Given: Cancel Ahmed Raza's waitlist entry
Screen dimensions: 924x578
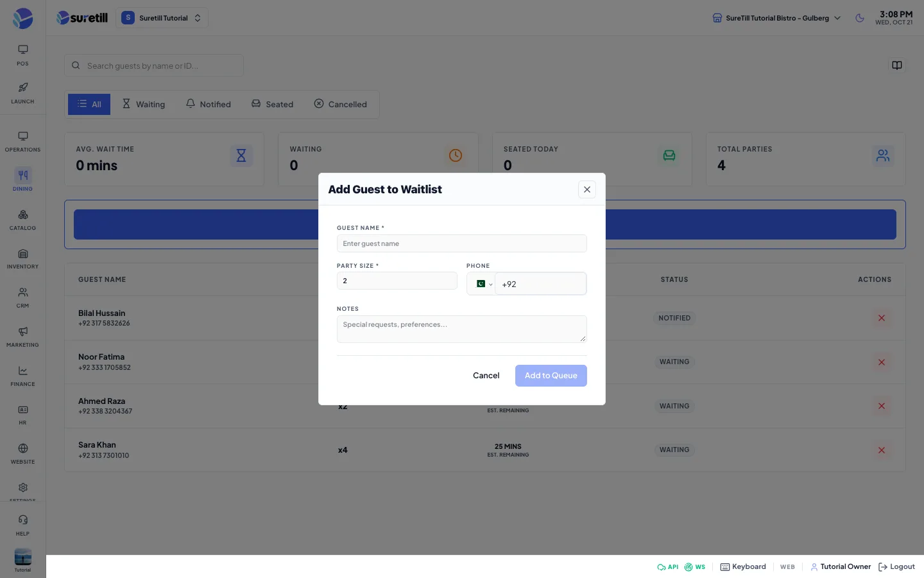Looking at the screenshot, I should pos(881,406).
